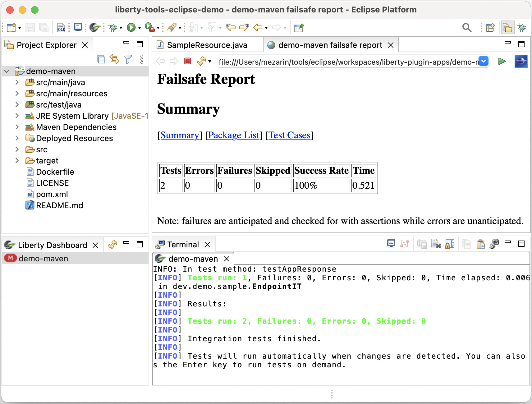532x404 pixels.
Task: Select the demo-maven terminal sub-tab
Action: (193, 259)
